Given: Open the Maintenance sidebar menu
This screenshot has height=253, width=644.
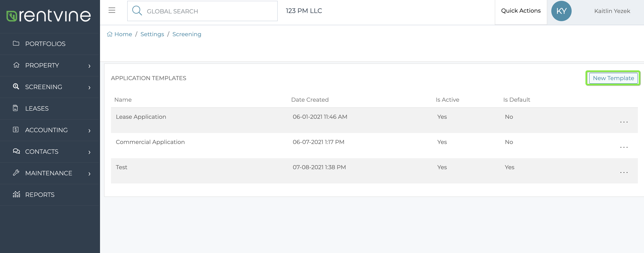Looking at the screenshot, I should (x=50, y=173).
